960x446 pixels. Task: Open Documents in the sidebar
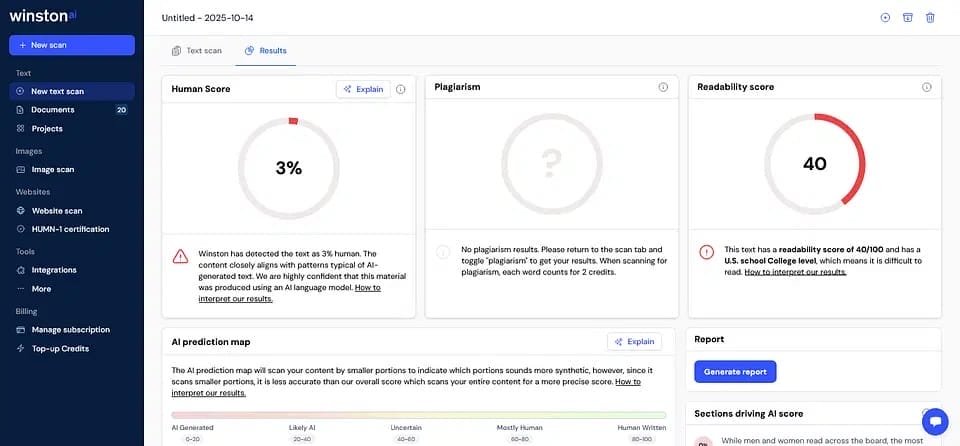pos(52,110)
